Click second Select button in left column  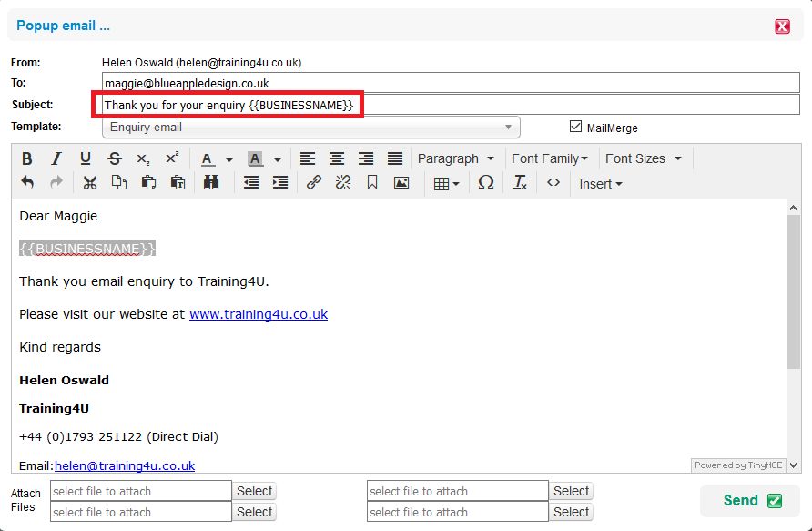(254, 512)
